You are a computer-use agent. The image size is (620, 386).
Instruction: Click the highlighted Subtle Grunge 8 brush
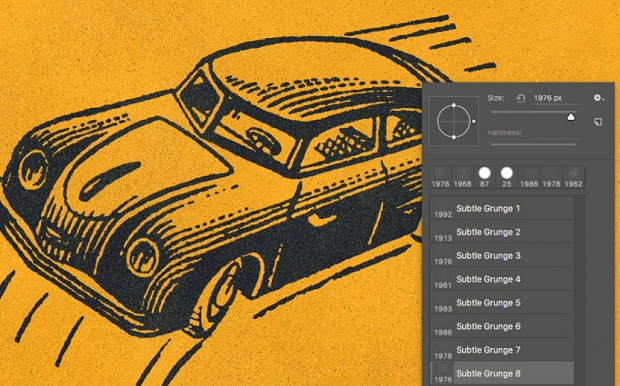(502, 373)
